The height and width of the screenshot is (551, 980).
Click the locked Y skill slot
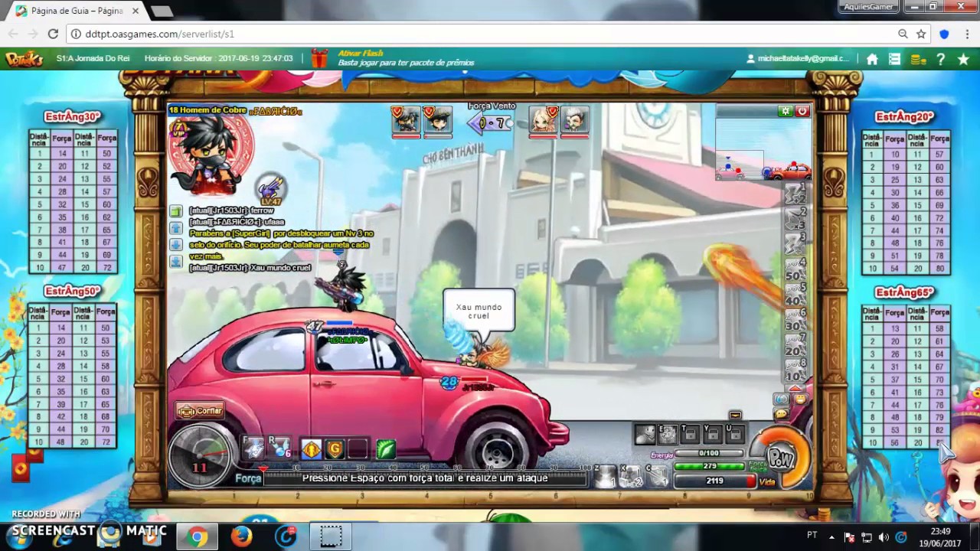712,434
